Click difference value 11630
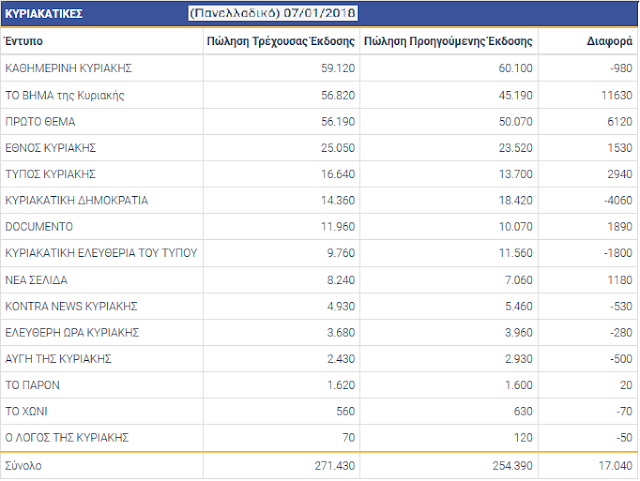 pyautogui.click(x=617, y=95)
